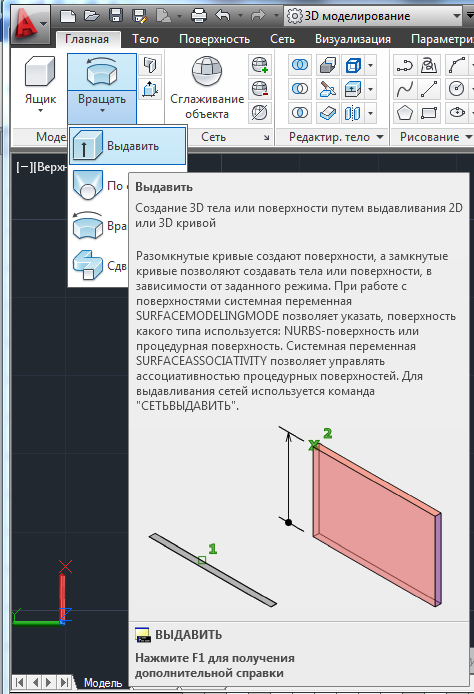This screenshot has height=694, width=474.
Task: Switch to the Визуализация ribbon tab
Action: [x=353, y=39]
